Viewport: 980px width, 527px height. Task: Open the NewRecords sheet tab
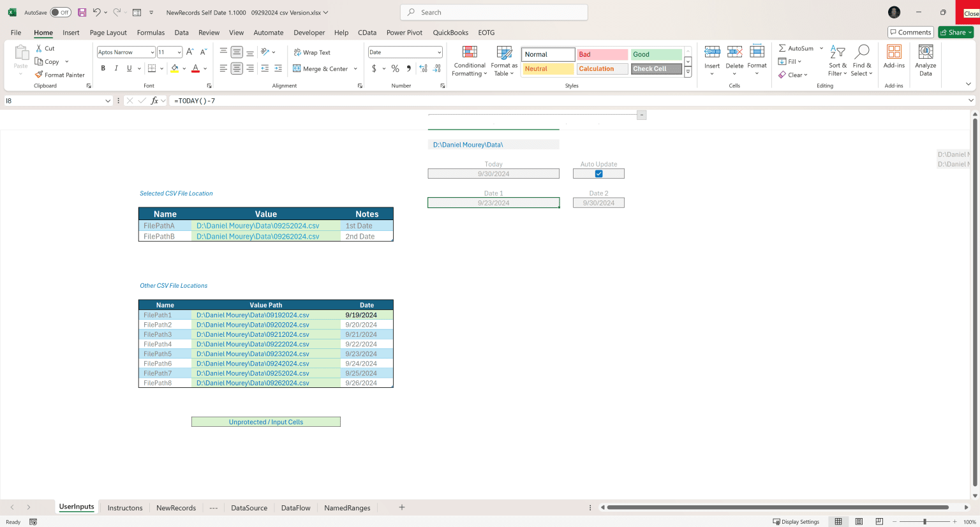(176, 507)
